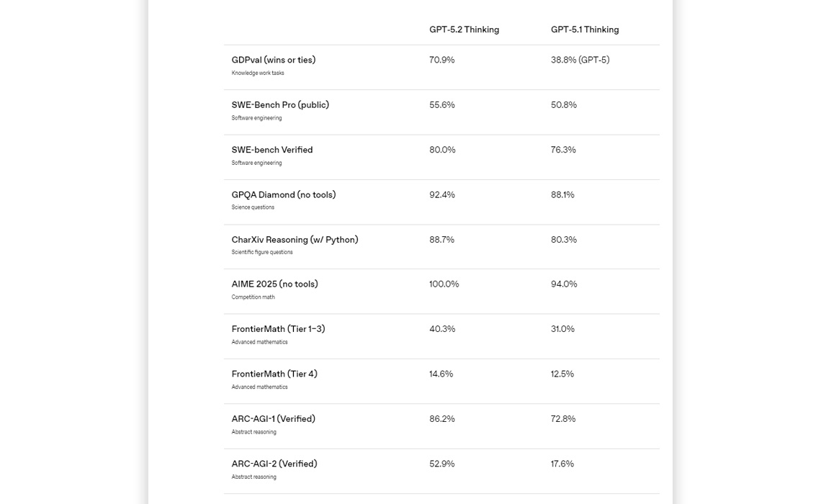Select the 14.6% FrontierMath Tier 4 score
This screenshot has width=821, height=504.
441,374
